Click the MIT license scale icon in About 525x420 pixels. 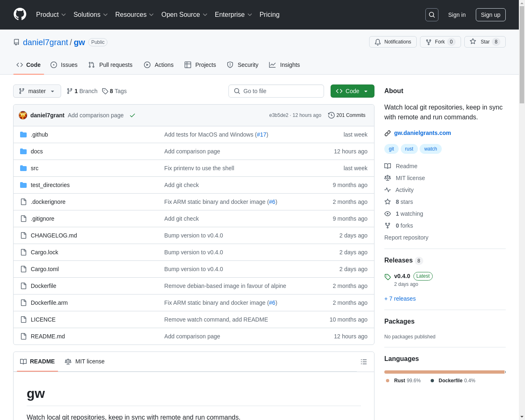pyautogui.click(x=388, y=178)
